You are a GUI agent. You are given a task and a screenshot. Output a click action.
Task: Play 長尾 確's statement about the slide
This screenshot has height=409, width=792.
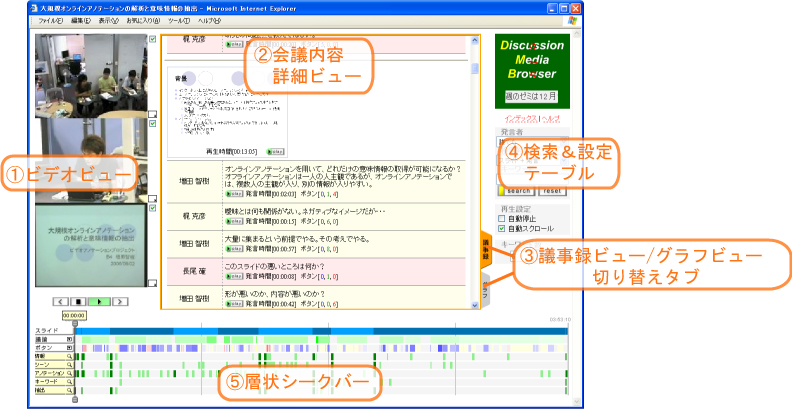[x=234, y=277]
